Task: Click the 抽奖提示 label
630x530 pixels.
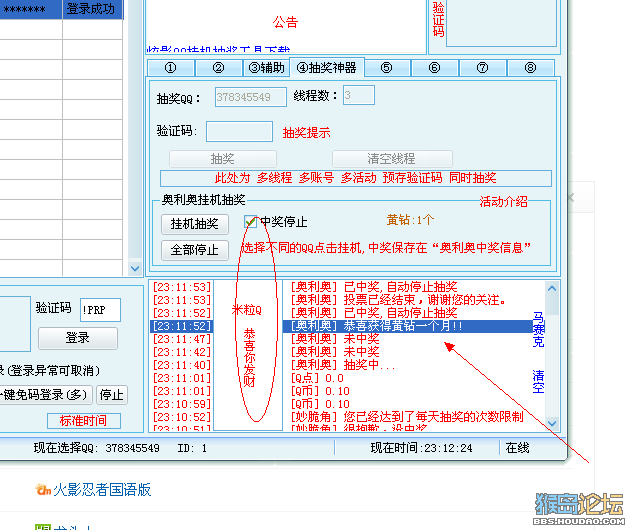Action: tap(307, 133)
